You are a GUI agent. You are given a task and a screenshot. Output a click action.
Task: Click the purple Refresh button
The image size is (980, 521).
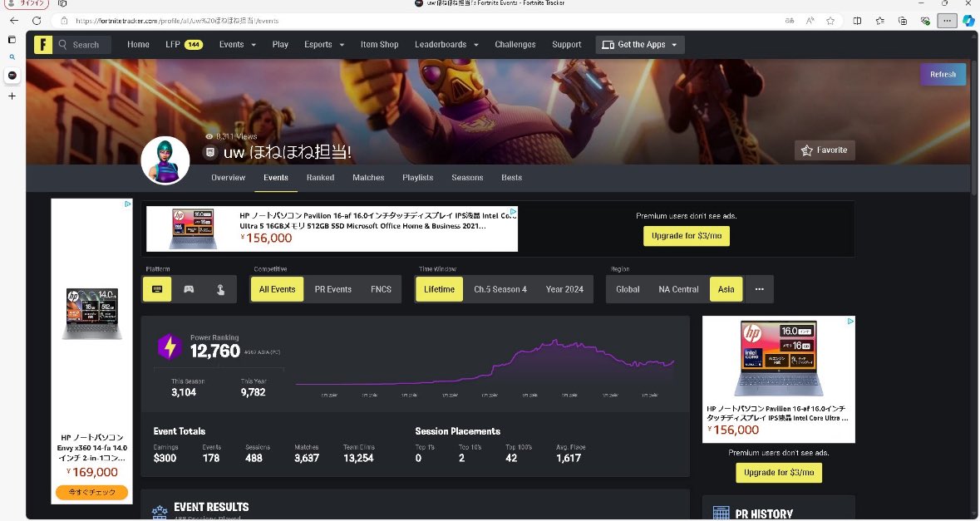click(x=943, y=74)
